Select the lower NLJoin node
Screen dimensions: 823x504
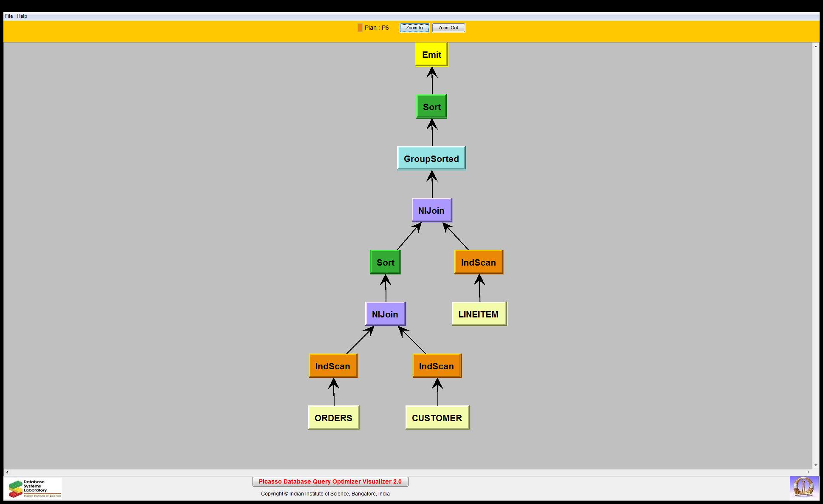tap(385, 314)
